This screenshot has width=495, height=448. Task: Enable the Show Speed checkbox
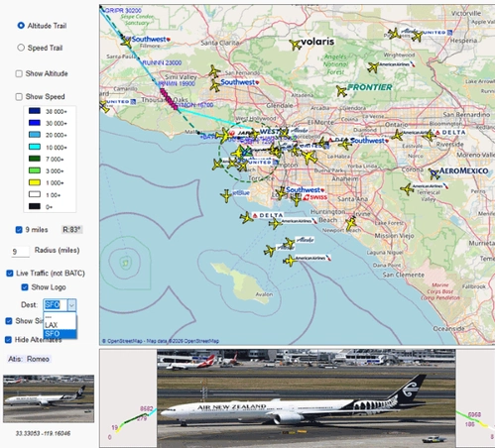19,97
